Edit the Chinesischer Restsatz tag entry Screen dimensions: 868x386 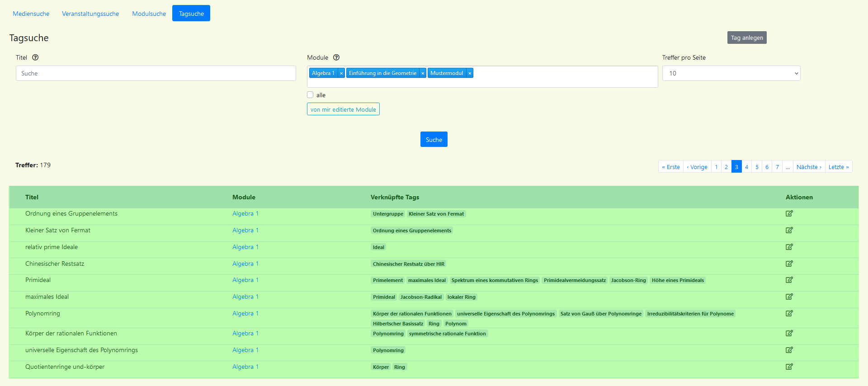tap(789, 264)
